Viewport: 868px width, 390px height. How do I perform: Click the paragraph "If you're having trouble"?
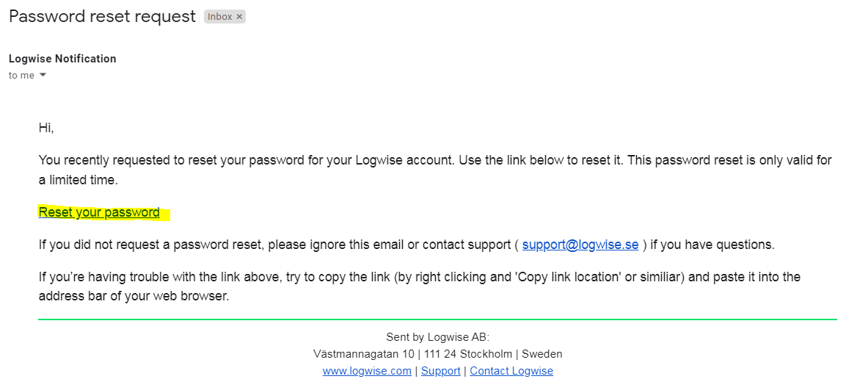420,286
